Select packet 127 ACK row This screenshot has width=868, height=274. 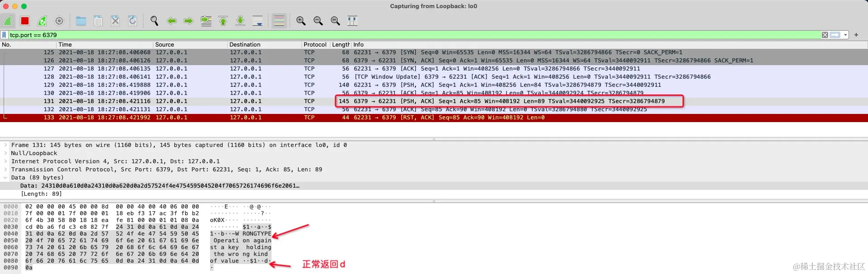434,69
